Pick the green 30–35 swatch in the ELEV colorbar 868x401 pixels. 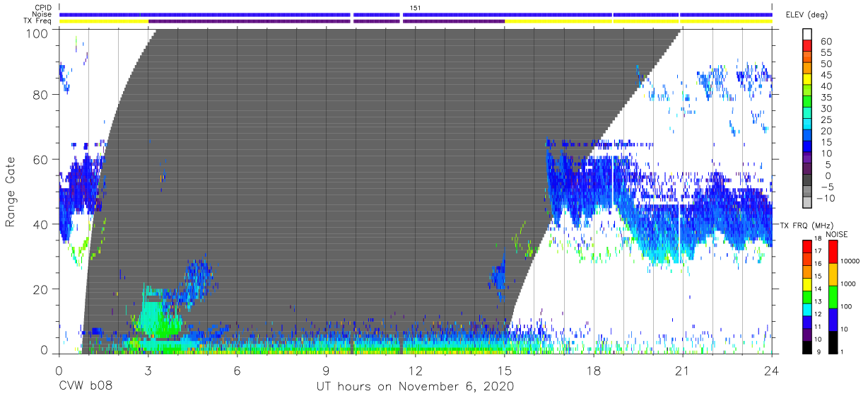(x=807, y=103)
